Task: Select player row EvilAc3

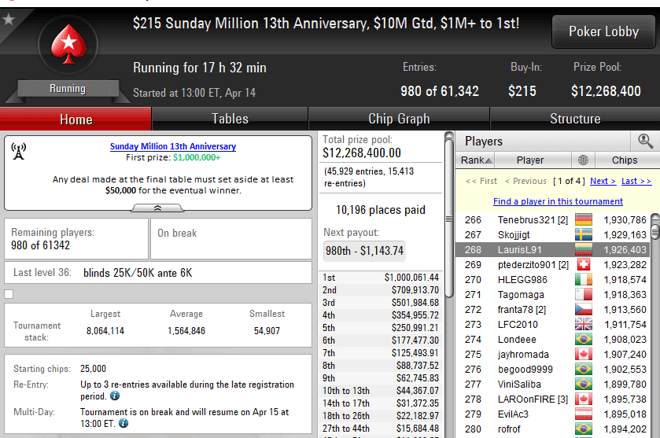Action: 553,414
